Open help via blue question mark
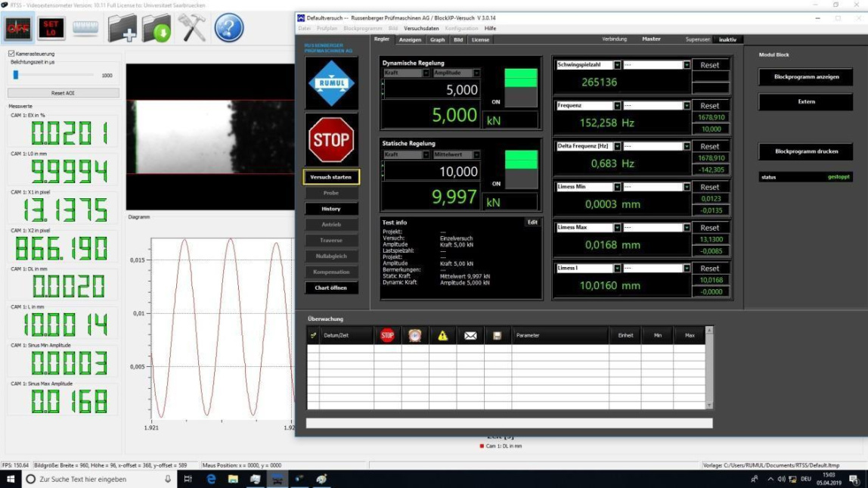The image size is (868, 488). pyautogui.click(x=229, y=28)
